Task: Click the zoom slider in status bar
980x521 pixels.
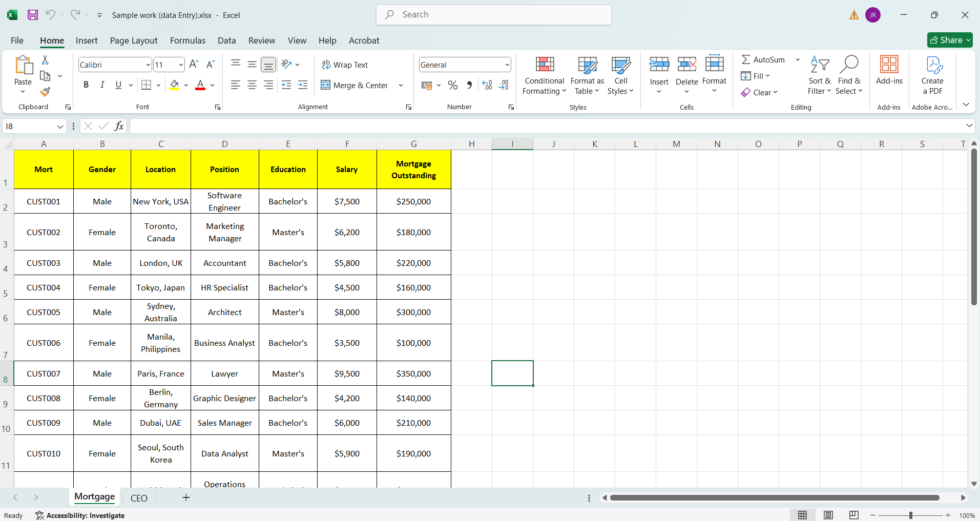Action: coord(910,515)
